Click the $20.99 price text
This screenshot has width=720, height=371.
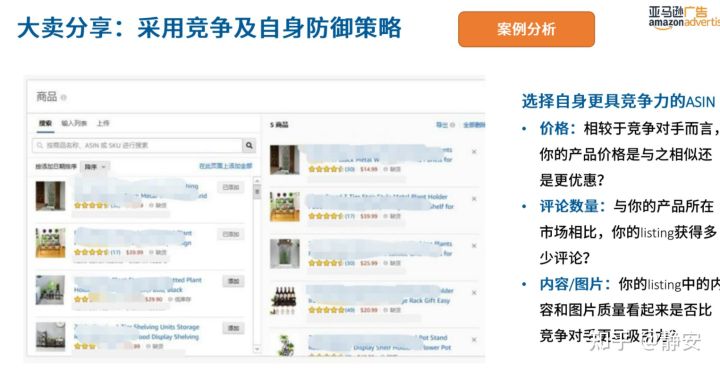click(x=369, y=310)
